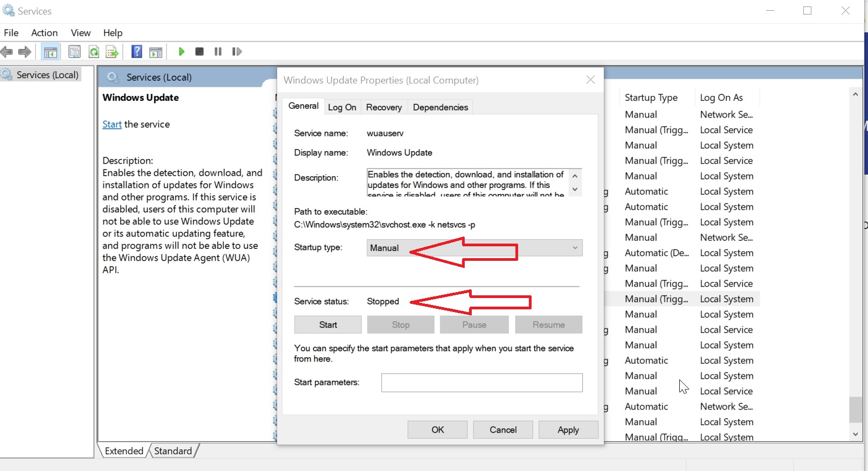The height and width of the screenshot is (471, 868).
Task: Click the Start the service link
Action: pyautogui.click(x=112, y=124)
